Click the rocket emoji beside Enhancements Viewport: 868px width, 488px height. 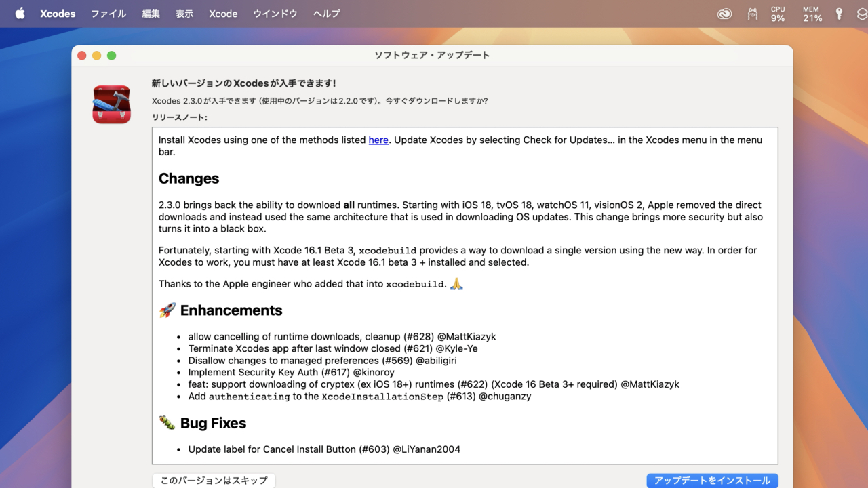[167, 310]
